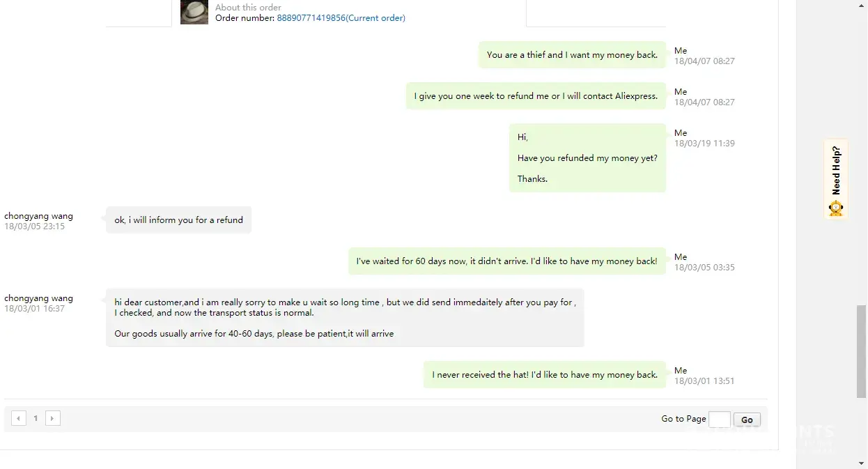Click the "one week to refund" message bubble
This screenshot has height=469, width=868.
pos(536,96)
